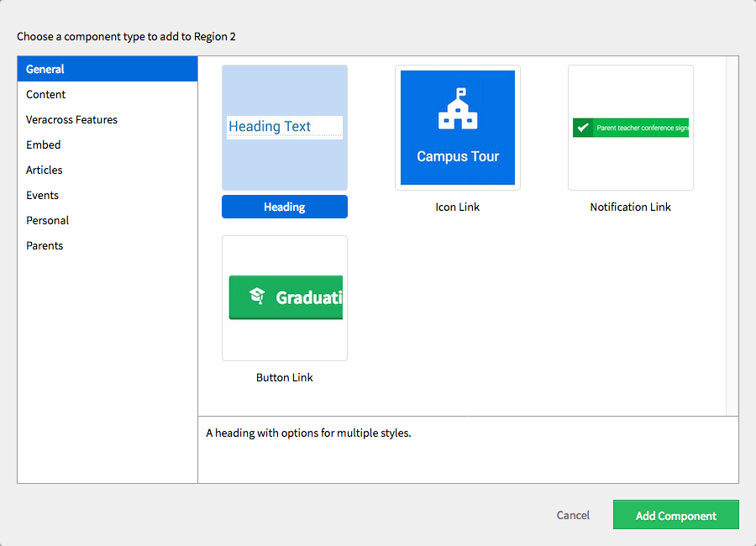This screenshot has height=546, width=756.
Task: Click the graduation cap icon
Action: (x=258, y=296)
